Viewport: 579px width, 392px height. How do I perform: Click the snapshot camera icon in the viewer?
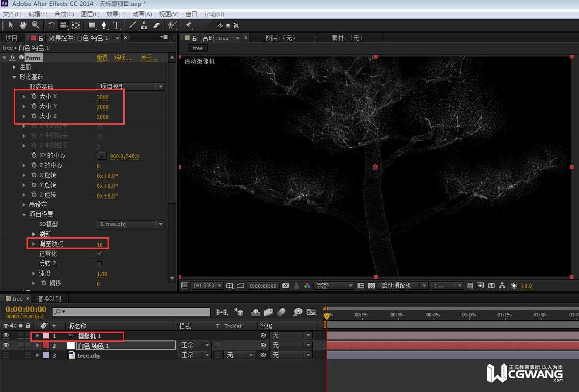285,286
